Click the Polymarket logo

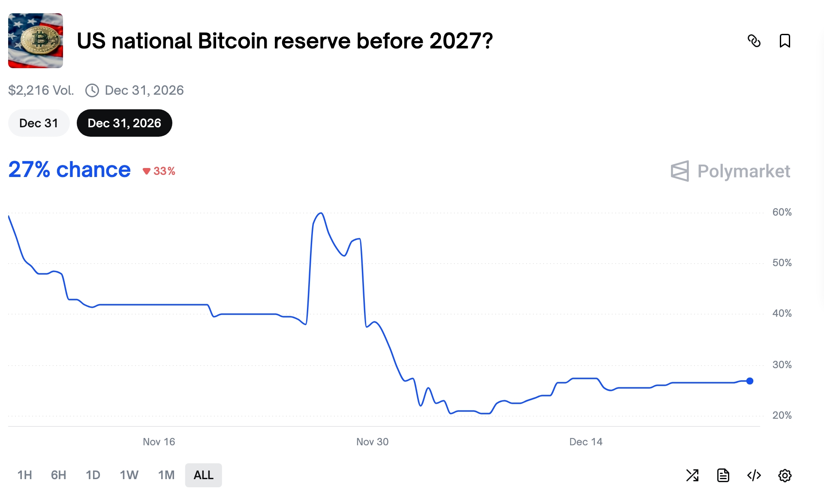(731, 171)
